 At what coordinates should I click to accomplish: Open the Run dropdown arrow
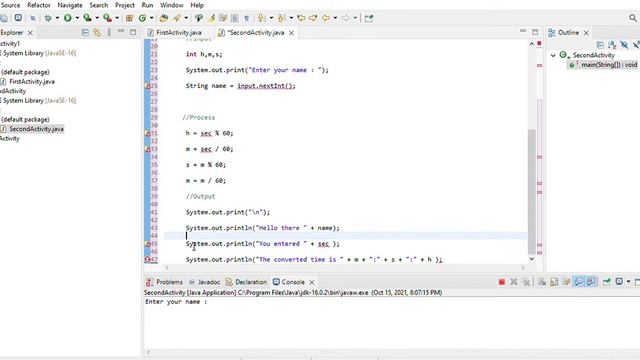(77, 18)
